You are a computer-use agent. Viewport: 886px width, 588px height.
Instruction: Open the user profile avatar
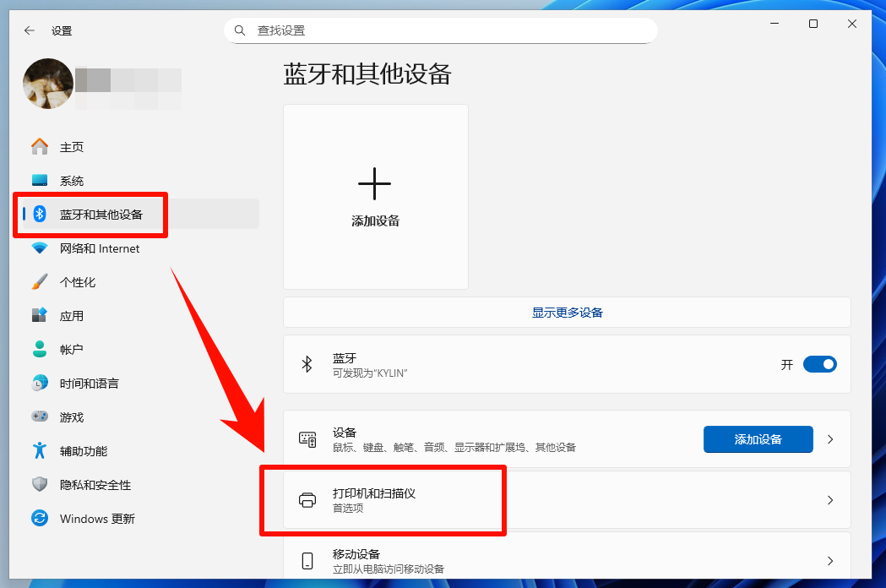click(48, 84)
